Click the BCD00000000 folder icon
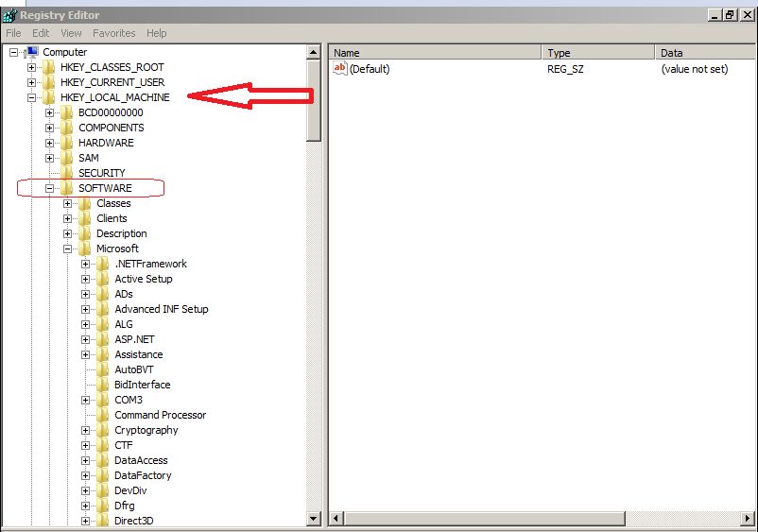The width and height of the screenshot is (758, 532). 67,112
